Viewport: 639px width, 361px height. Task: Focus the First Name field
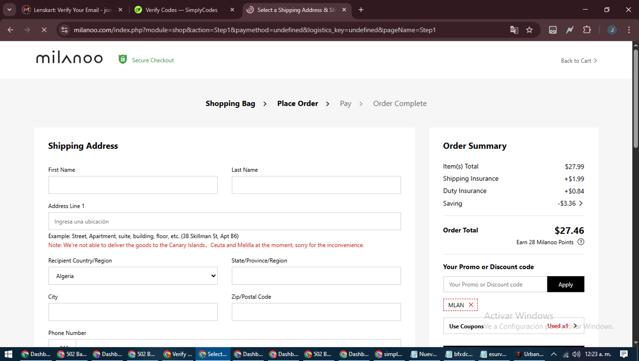coord(133,185)
